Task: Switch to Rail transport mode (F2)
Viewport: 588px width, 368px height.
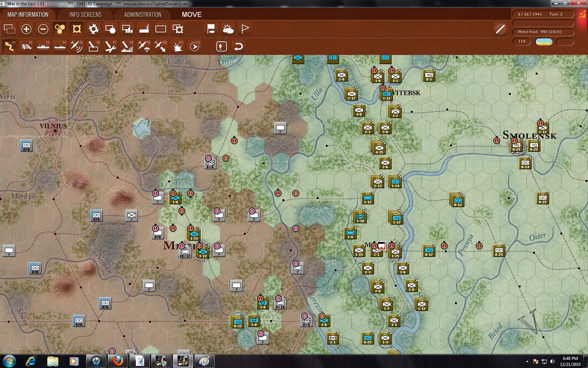Action: pyautogui.click(x=27, y=46)
